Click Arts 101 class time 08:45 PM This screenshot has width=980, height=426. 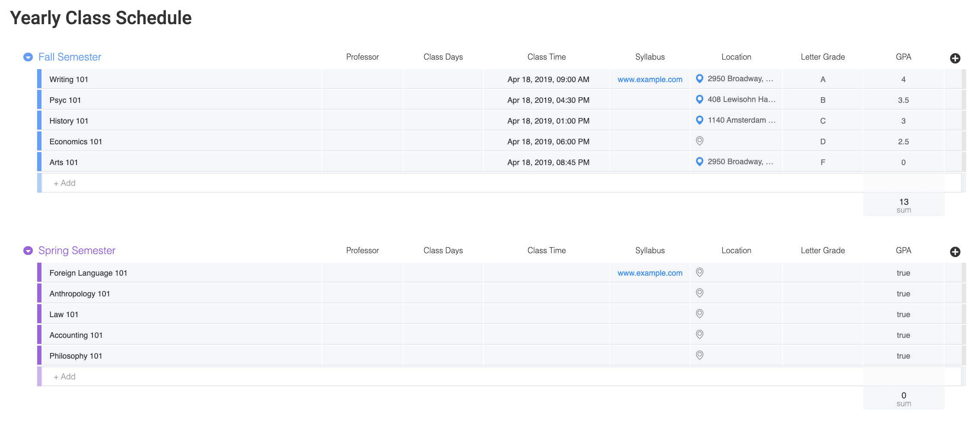(x=548, y=162)
